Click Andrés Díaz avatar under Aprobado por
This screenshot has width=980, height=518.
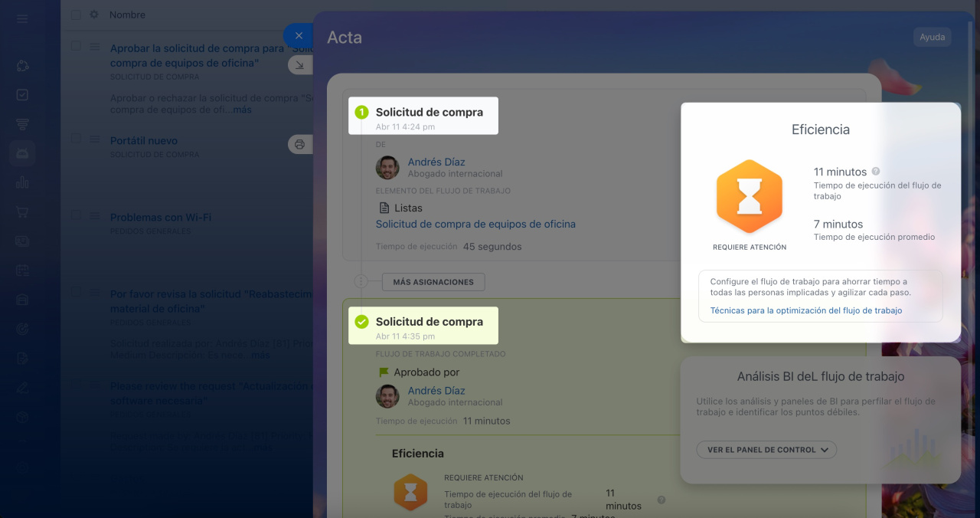pyautogui.click(x=387, y=396)
